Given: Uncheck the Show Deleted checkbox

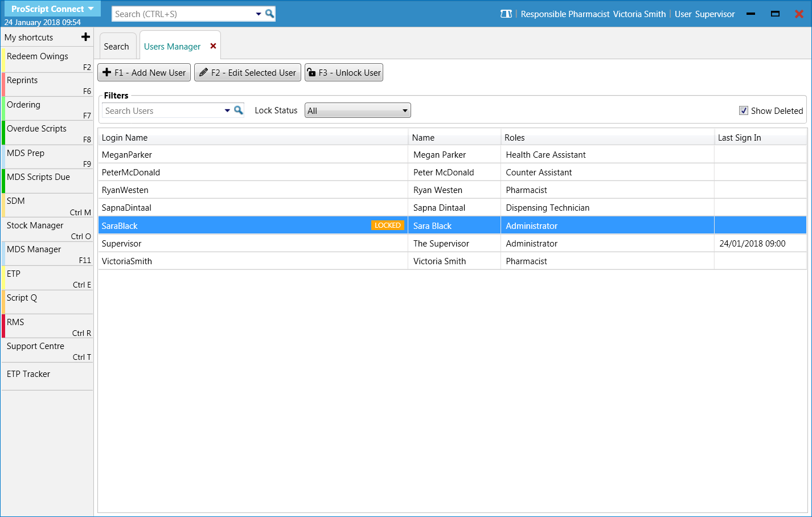Looking at the screenshot, I should tap(744, 110).
